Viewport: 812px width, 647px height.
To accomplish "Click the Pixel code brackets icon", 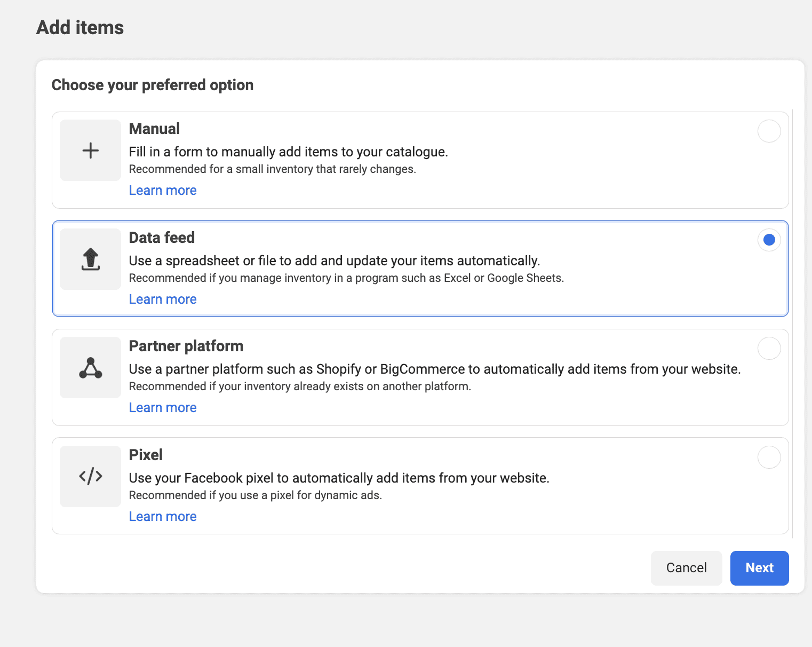I will pyautogui.click(x=90, y=476).
